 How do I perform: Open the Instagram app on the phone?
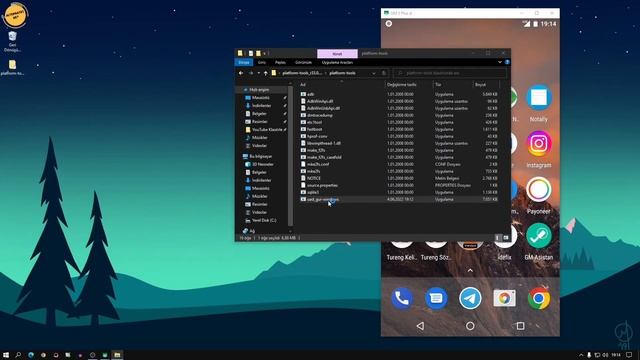[x=538, y=144]
